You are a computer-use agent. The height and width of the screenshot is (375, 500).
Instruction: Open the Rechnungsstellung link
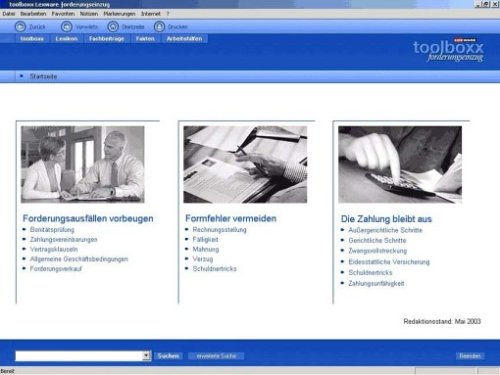coord(220,230)
